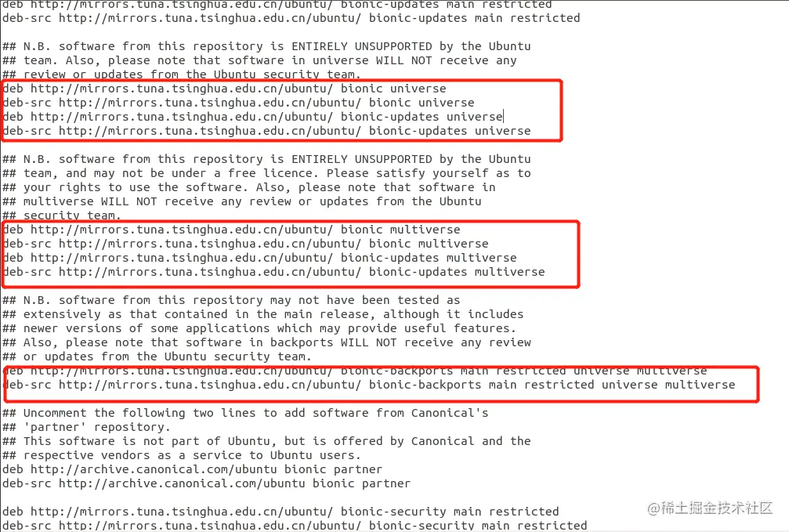789x532 pixels.
Task: Click the deb-src bionic universe line
Action: coord(238,103)
